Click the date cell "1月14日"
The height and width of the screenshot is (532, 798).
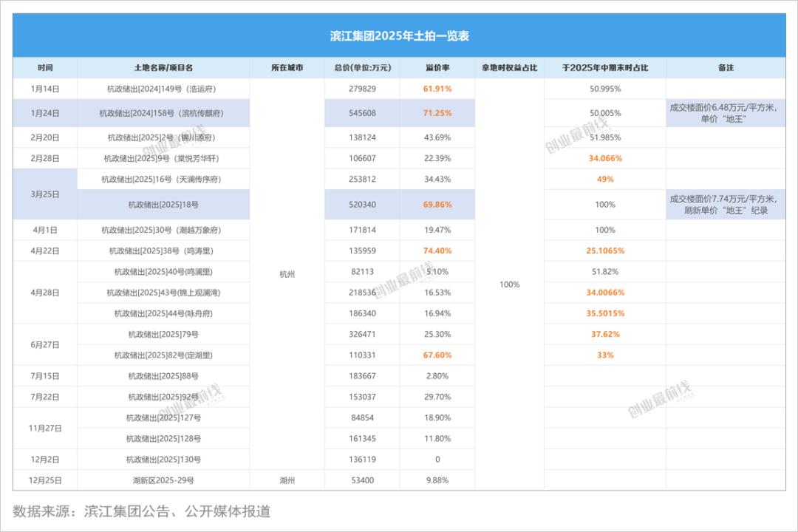45,89
